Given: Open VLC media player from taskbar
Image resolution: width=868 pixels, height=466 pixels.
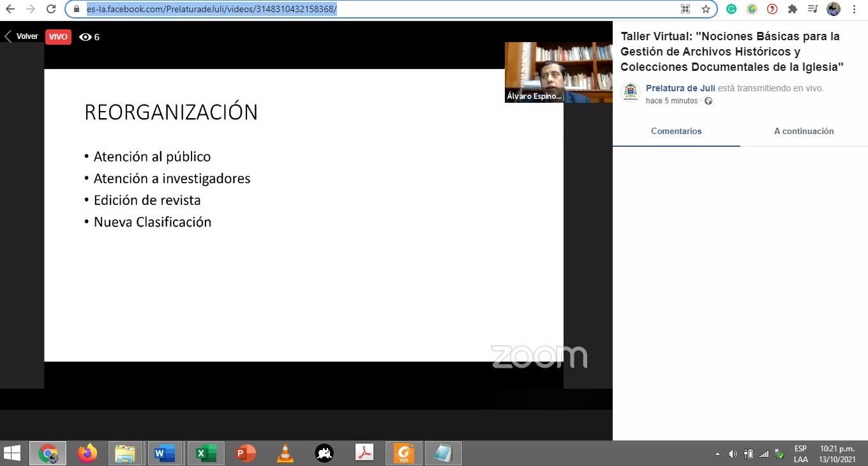Looking at the screenshot, I should pyautogui.click(x=285, y=453).
